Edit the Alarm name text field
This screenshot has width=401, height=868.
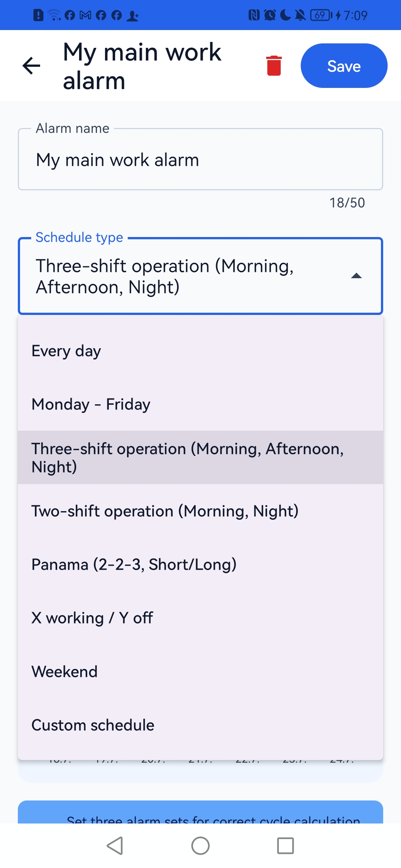[x=200, y=160]
